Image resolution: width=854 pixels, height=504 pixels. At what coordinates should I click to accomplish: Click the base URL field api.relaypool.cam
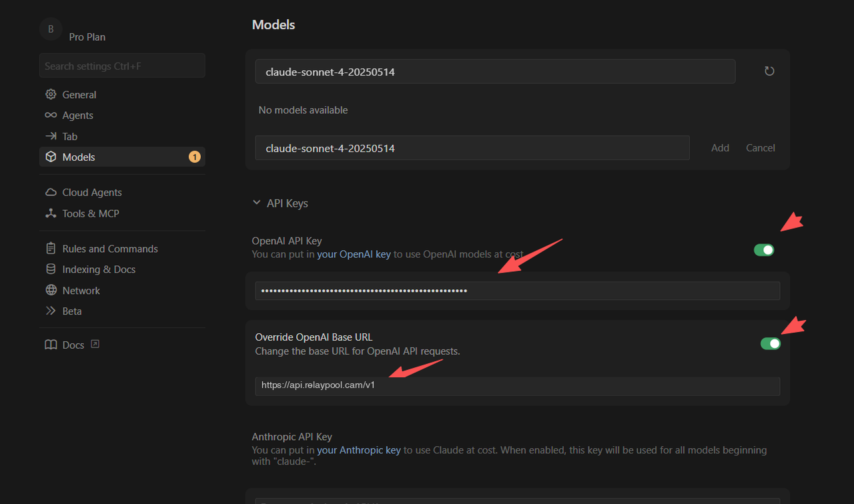(518, 387)
